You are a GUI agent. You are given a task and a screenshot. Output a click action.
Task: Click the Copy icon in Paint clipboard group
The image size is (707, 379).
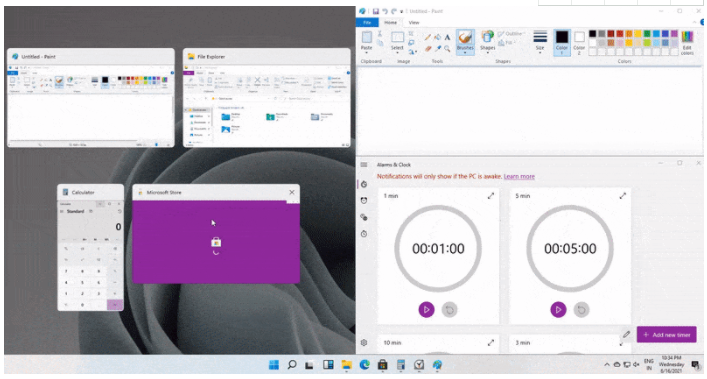[x=380, y=43]
